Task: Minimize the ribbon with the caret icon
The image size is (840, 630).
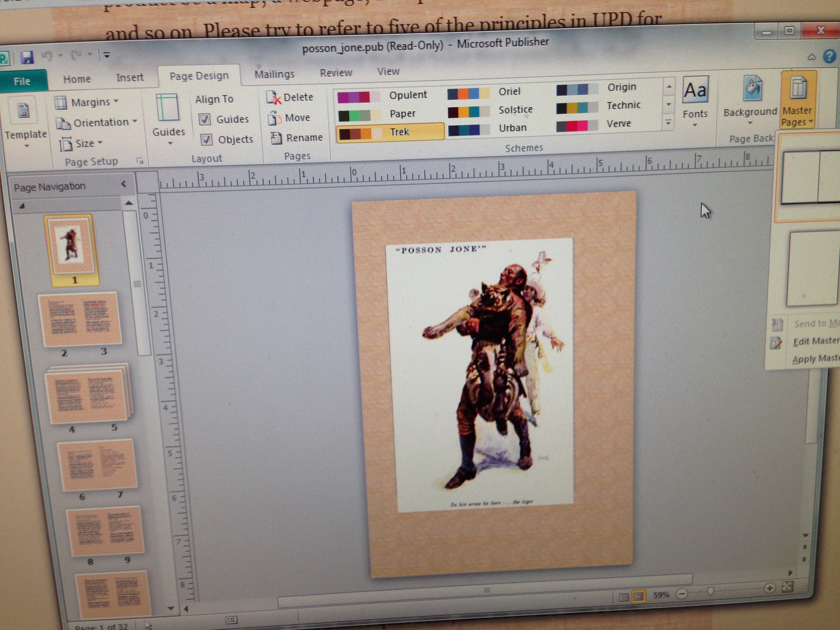Action: [811, 57]
